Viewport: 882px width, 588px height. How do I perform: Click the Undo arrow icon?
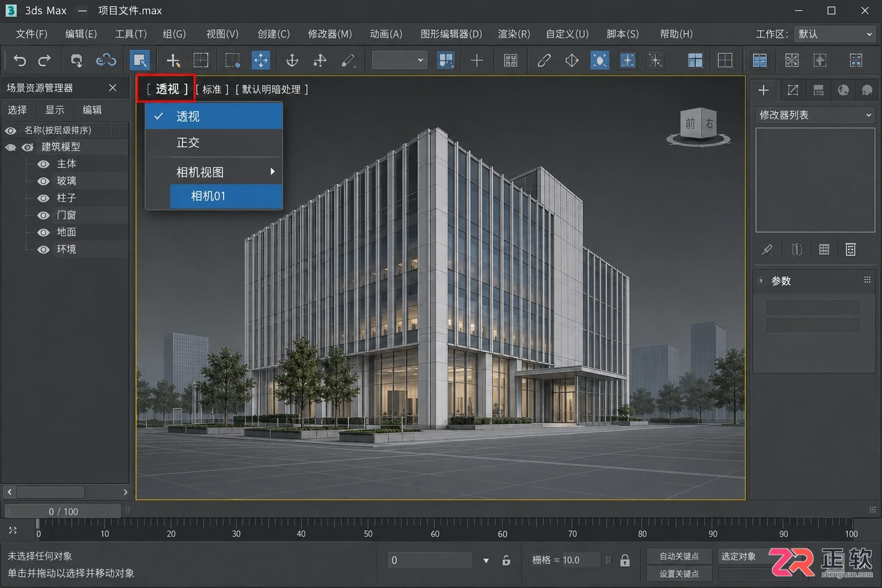20,60
